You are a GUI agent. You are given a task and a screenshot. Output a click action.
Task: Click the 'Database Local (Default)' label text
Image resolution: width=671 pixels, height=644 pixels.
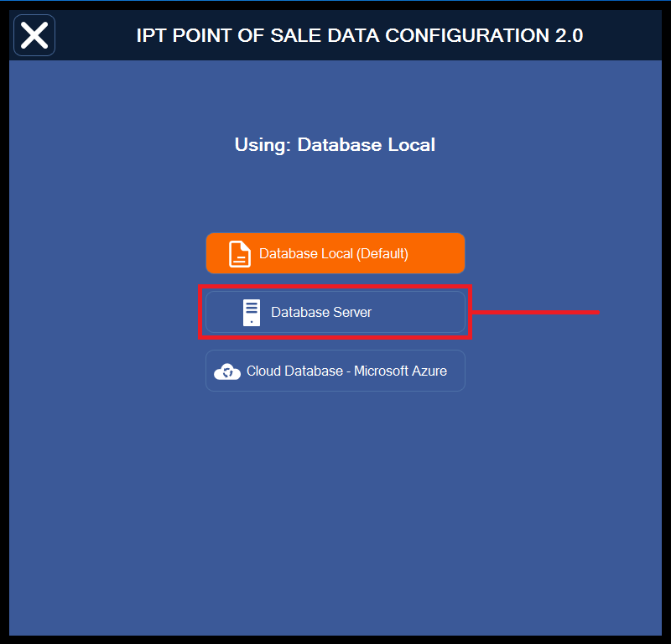click(x=333, y=254)
